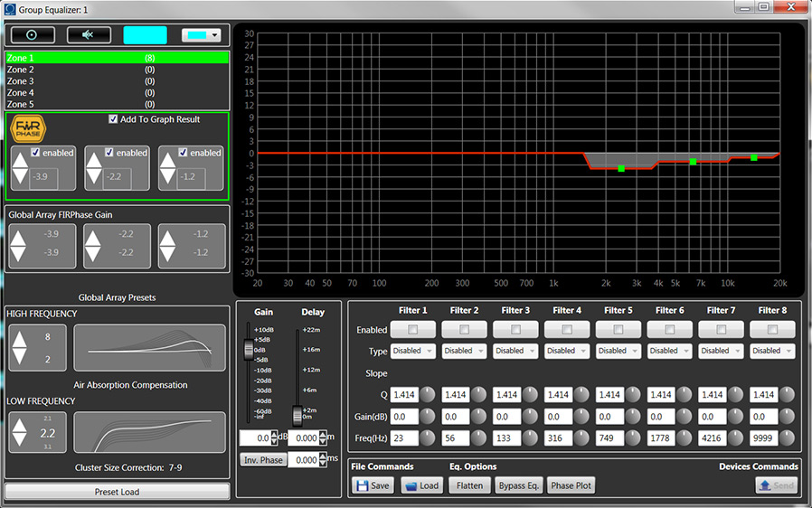Open Filter 2 Type dropdown
Screen dimensions: 812x508
pyautogui.click(x=464, y=351)
